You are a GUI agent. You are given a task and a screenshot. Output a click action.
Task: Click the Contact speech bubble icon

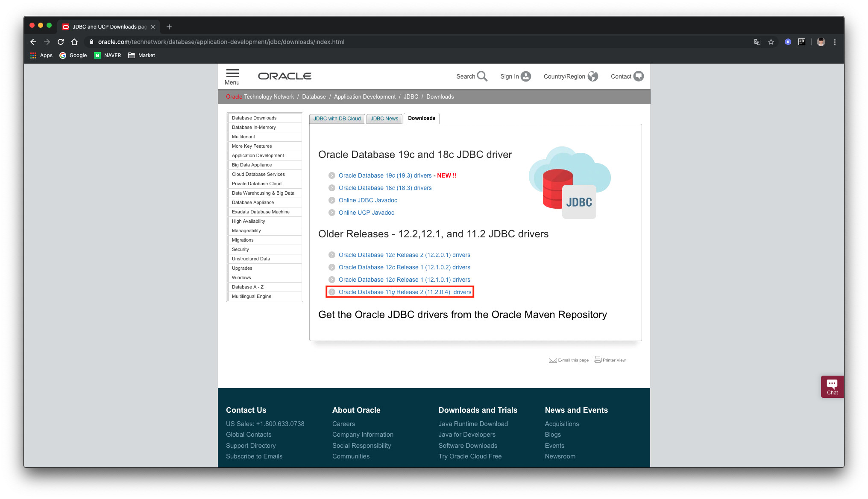639,76
